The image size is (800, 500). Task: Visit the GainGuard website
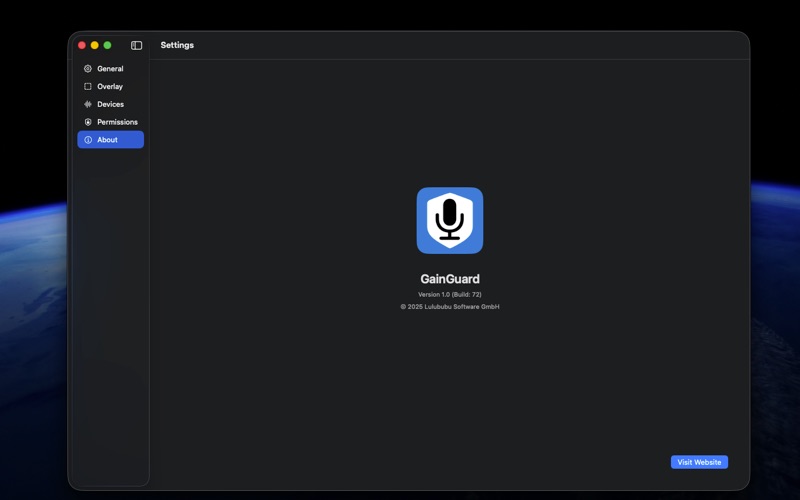click(x=699, y=462)
